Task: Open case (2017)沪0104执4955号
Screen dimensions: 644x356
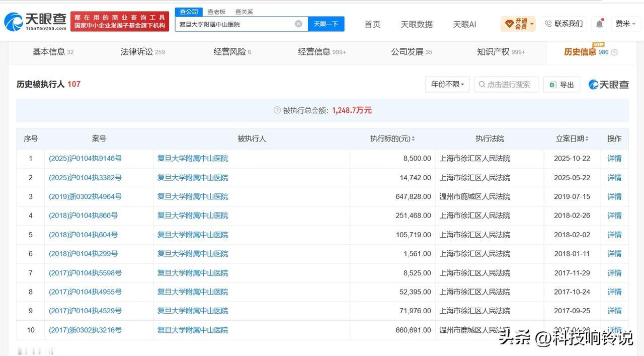Action: click(85, 292)
